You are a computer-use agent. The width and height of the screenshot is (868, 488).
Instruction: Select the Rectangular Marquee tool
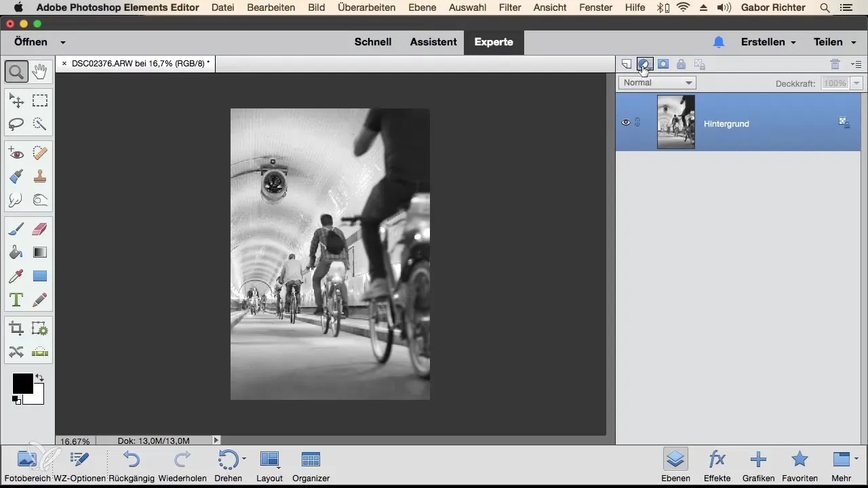[40, 101]
